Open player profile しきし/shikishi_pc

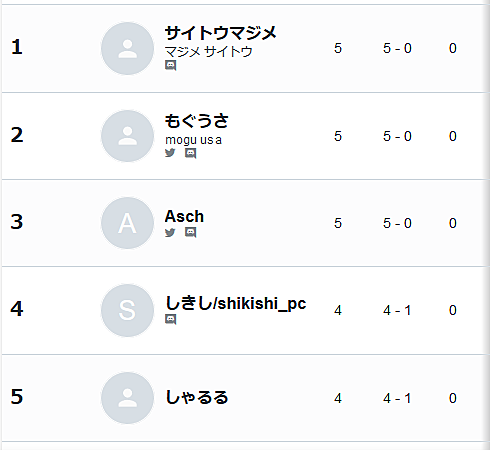pos(236,304)
